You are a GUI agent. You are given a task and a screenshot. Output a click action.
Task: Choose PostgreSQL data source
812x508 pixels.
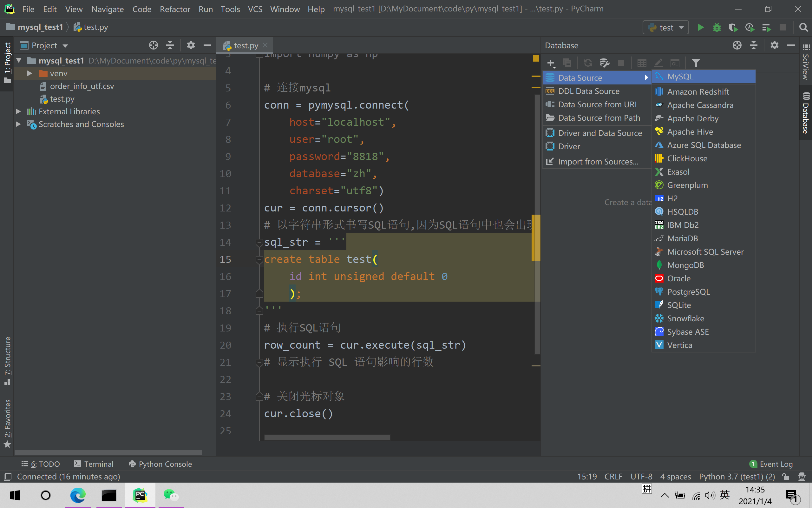tap(703, 292)
